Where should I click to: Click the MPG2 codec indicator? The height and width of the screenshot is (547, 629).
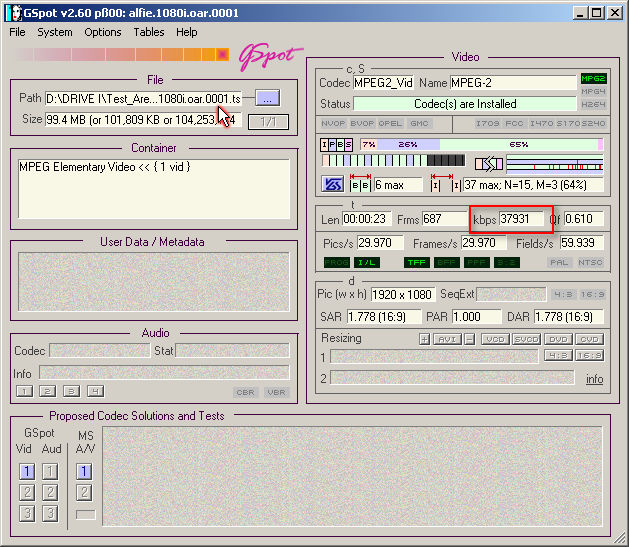(x=593, y=79)
